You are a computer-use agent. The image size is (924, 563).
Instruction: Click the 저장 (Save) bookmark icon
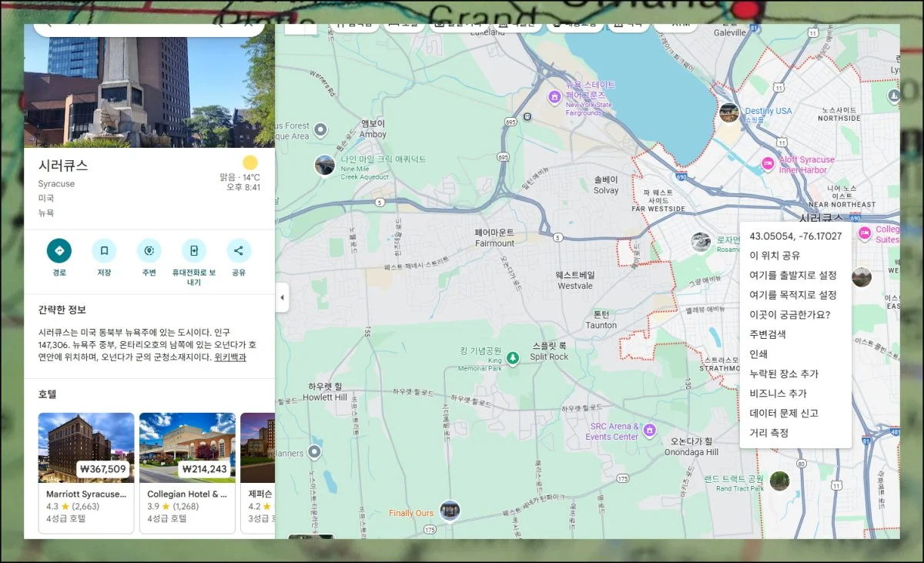tap(104, 251)
